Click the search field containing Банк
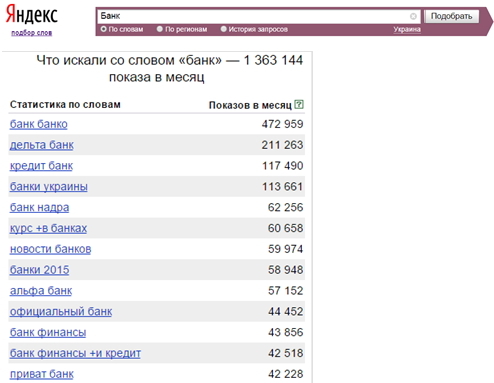Image resolution: width=494 pixels, height=383 pixels. (259, 16)
